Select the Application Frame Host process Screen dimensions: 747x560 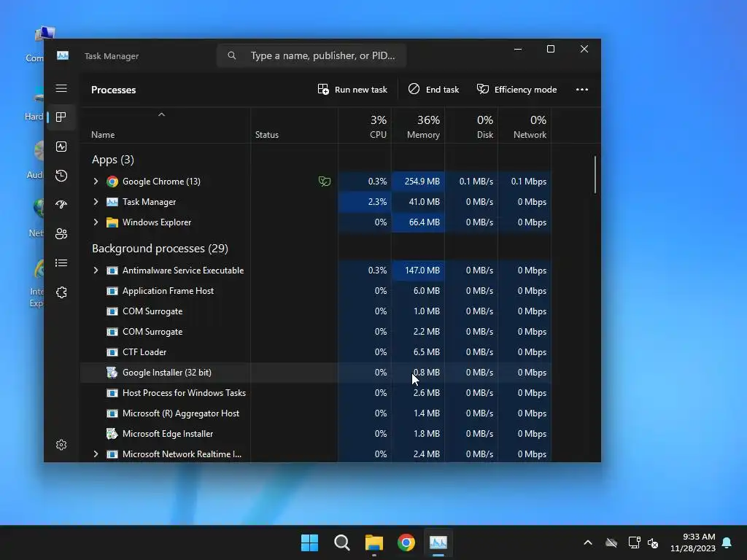317,291
